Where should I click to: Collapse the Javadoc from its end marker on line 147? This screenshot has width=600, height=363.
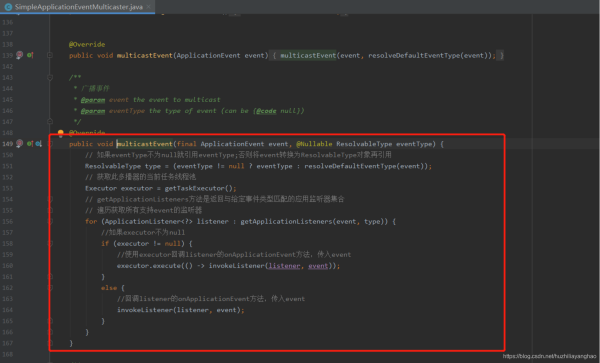click(x=50, y=122)
